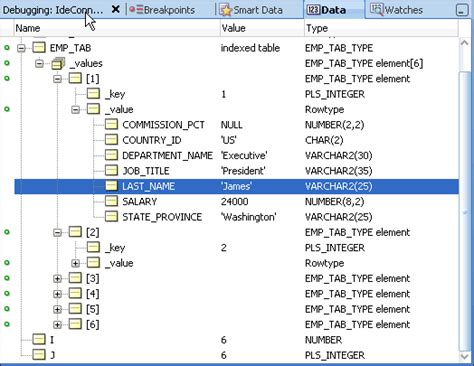Screen dimensions: 474x366
Task: Select the 'James' value cell
Action: pos(236,186)
